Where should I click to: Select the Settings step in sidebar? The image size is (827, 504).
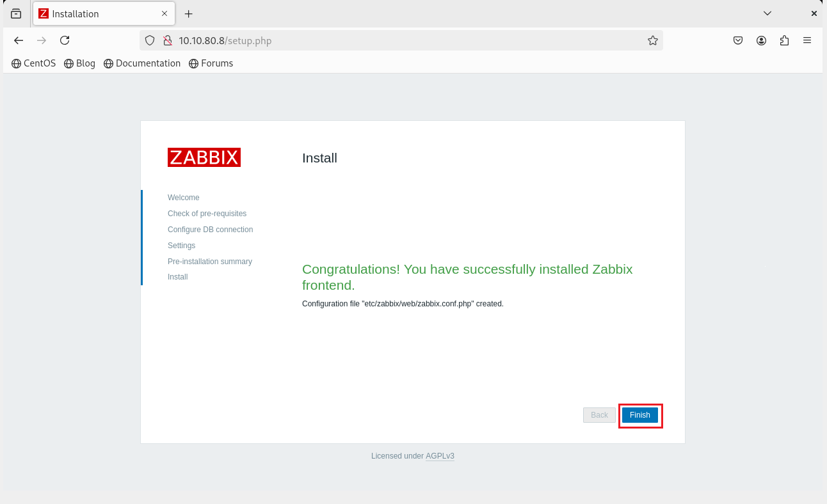(181, 246)
